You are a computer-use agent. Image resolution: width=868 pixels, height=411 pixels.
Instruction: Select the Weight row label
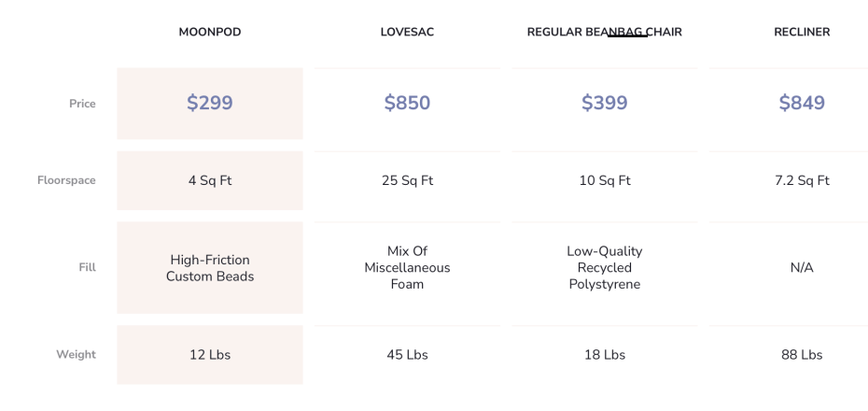click(x=76, y=355)
